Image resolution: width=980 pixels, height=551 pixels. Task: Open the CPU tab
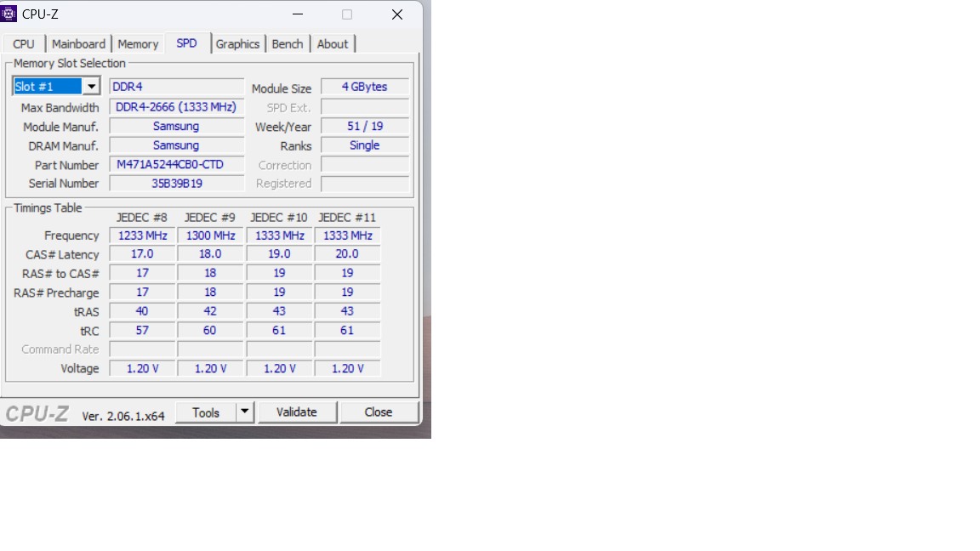pos(24,44)
